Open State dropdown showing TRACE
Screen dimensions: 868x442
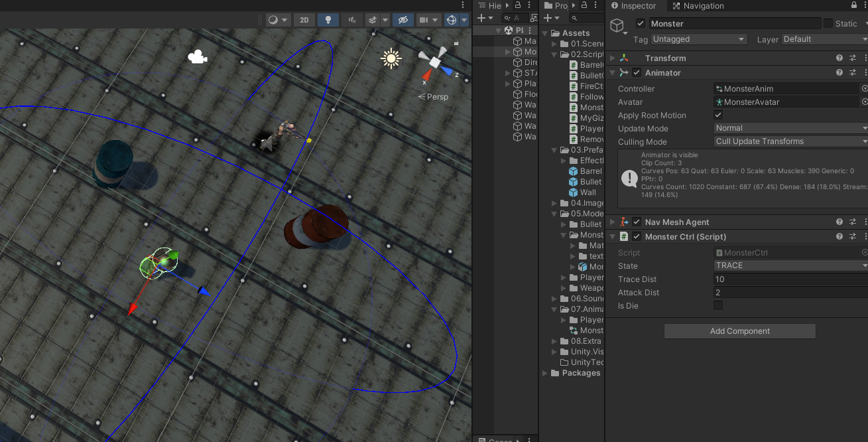click(x=791, y=265)
